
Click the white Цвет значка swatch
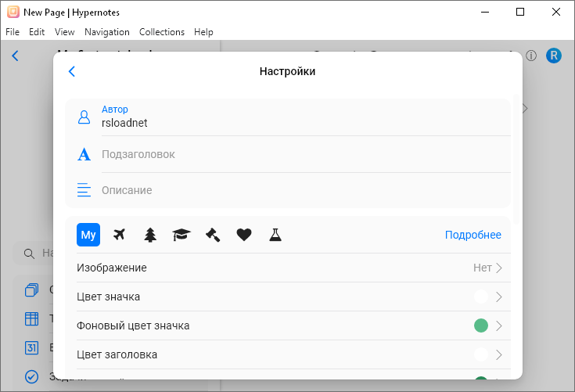point(481,297)
